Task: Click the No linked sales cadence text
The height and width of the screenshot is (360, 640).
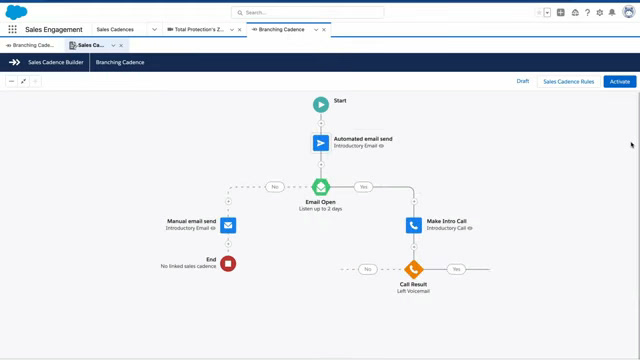Action: 188,267
